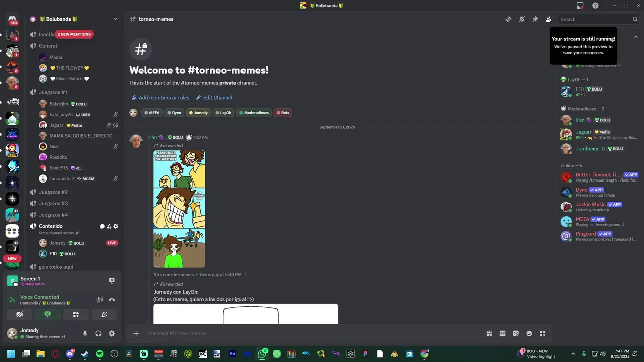Open the soundboard button

104,314
